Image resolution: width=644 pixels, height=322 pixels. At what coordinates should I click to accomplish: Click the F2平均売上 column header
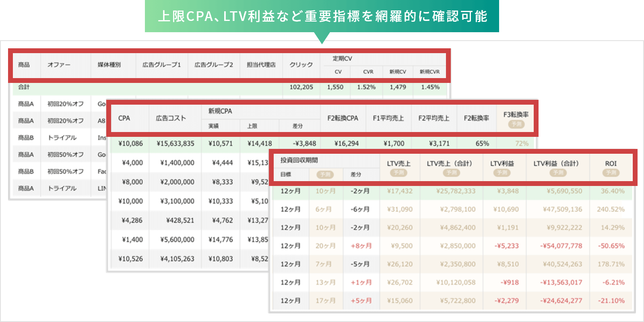(434, 118)
